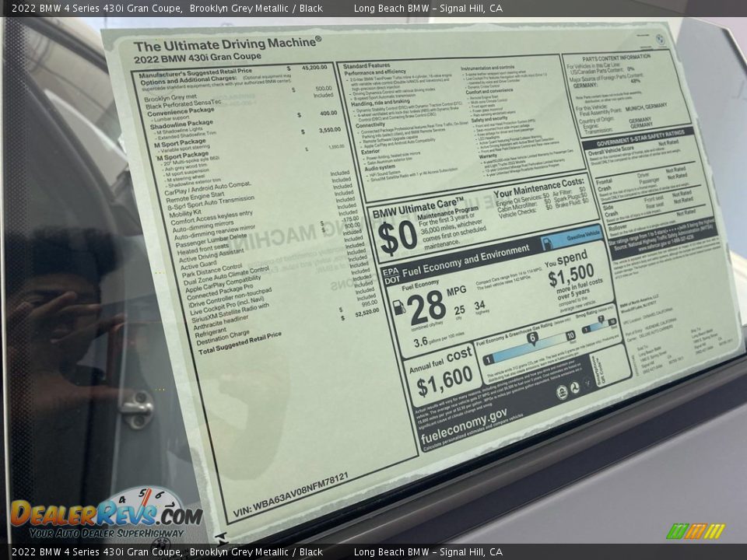Click 'MUNICH, GERMANY' final assembly point
This screenshot has height=560, width=747.
[646, 107]
